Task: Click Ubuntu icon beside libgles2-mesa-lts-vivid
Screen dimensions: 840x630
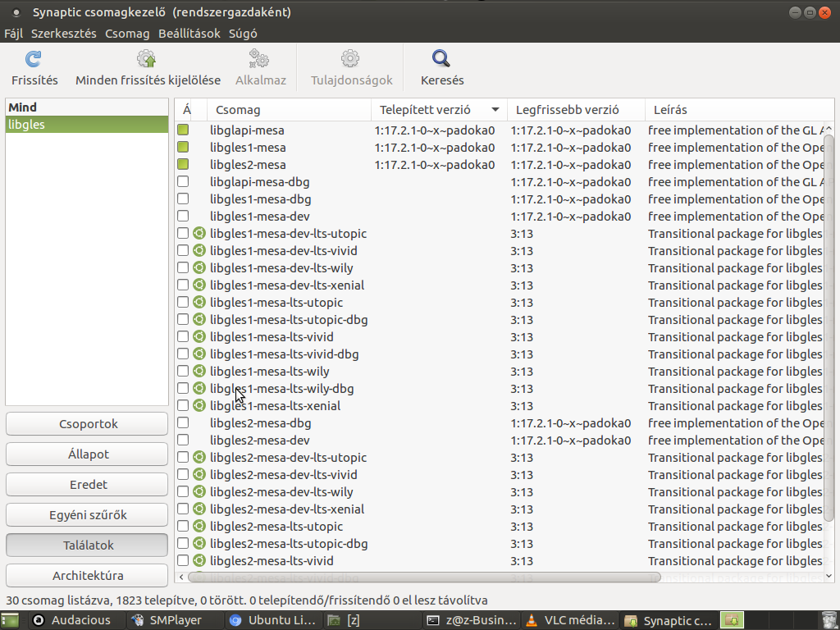Action: [x=199, y=561]
